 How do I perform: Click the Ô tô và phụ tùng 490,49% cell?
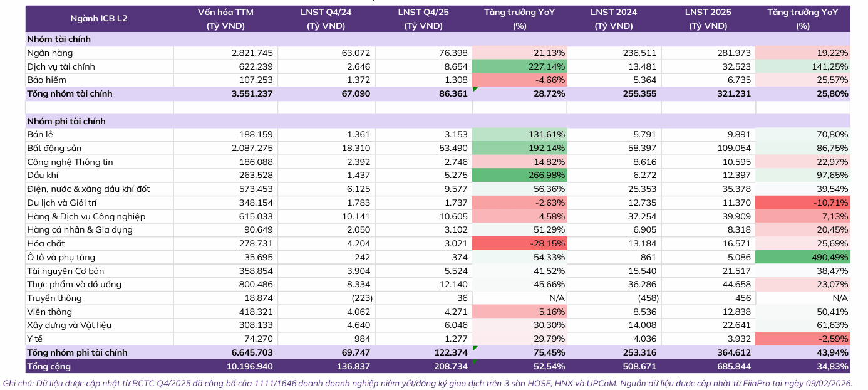[803, 257]
